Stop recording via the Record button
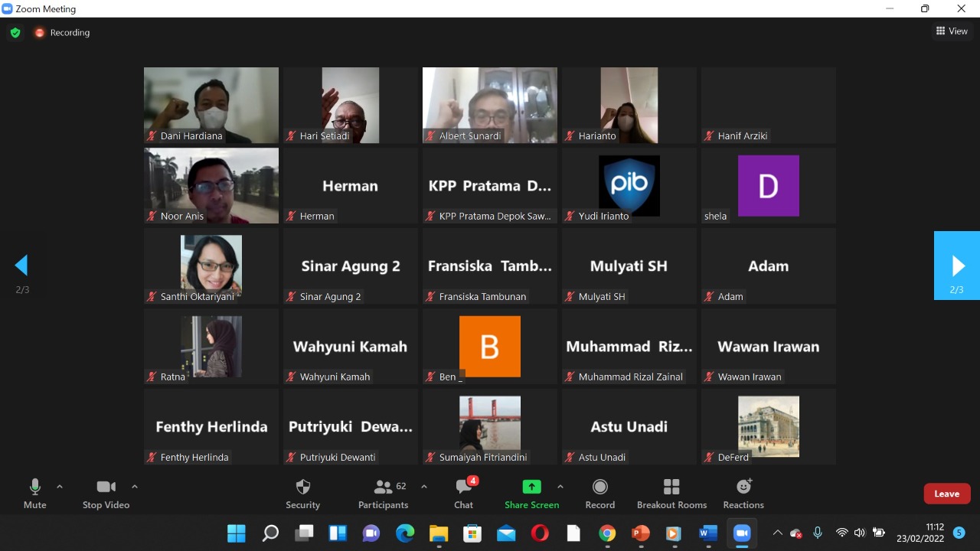The image size is (980, 551). click(600, 494)
